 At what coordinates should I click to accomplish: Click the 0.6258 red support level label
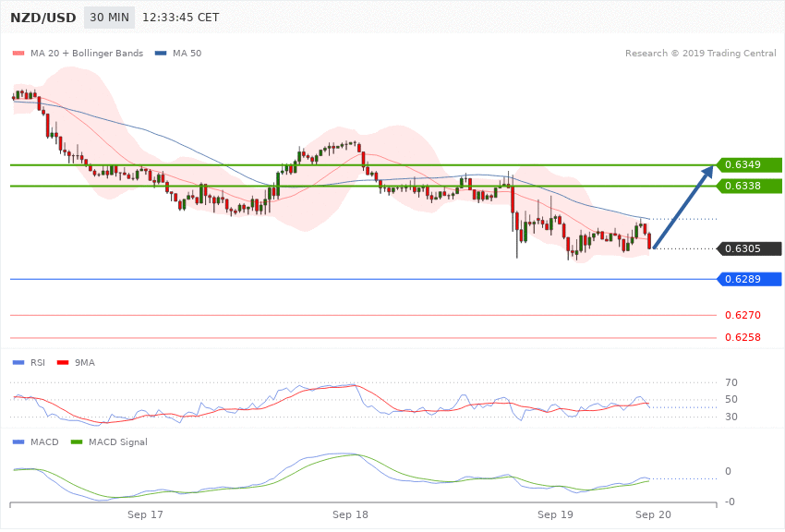[743, 337]
